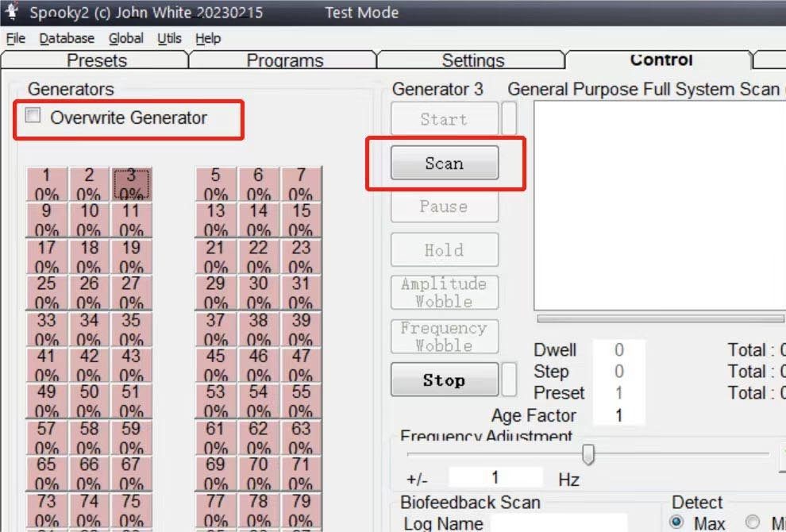Click the Log Name input field

[x=558, y=522]
